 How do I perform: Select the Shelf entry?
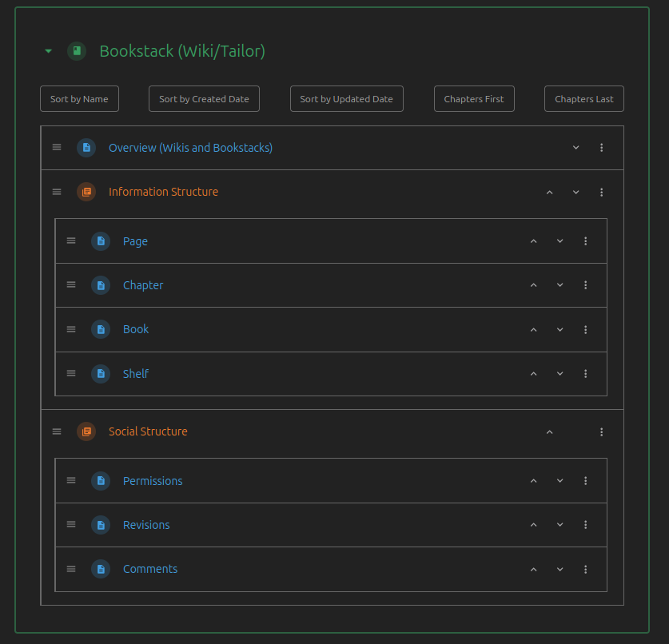[136, 374]
